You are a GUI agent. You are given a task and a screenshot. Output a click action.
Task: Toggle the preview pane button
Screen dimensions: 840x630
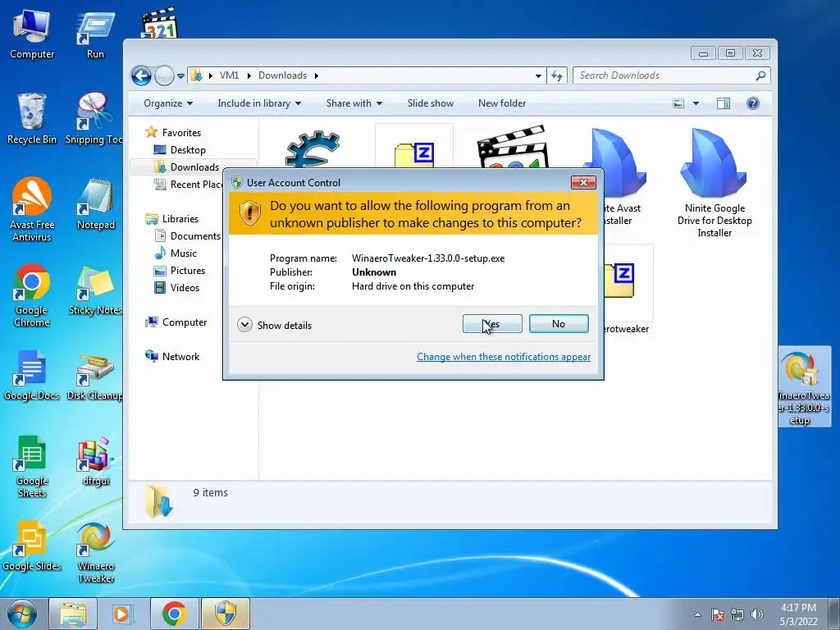click(x=724, y=103)
